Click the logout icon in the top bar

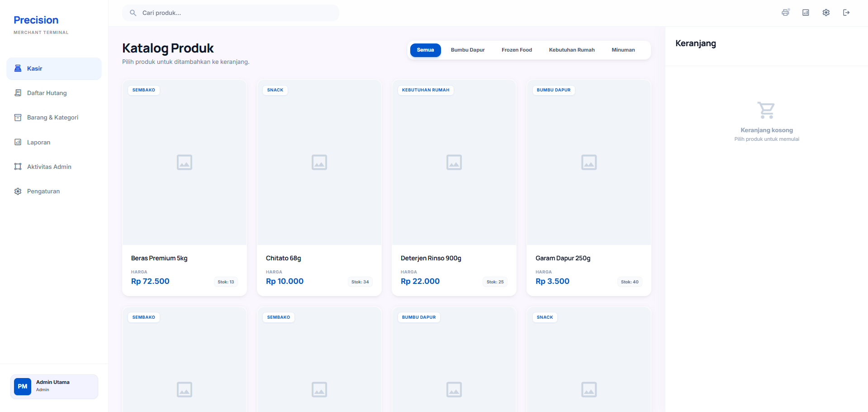point(846,13)
